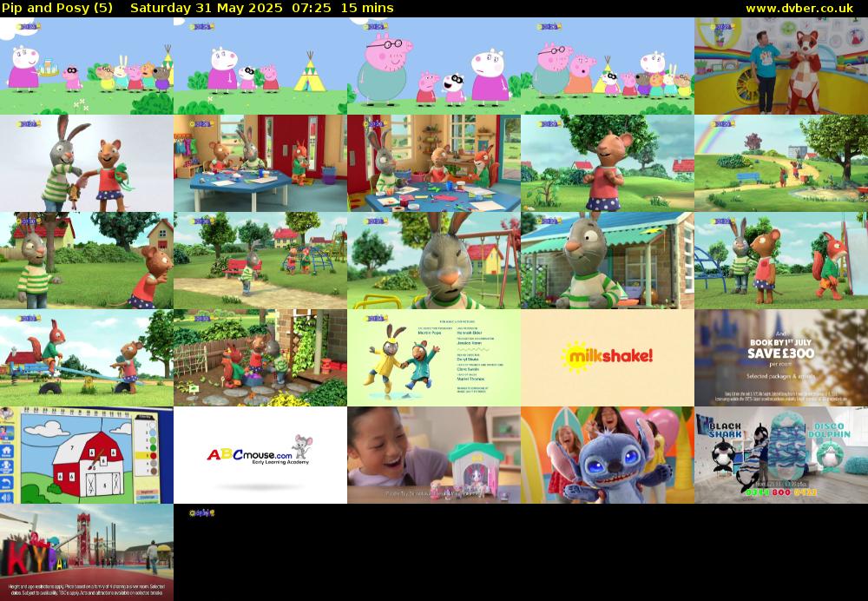Select the Black Shark Disco Dolphin frame

(x=781, y=455)
